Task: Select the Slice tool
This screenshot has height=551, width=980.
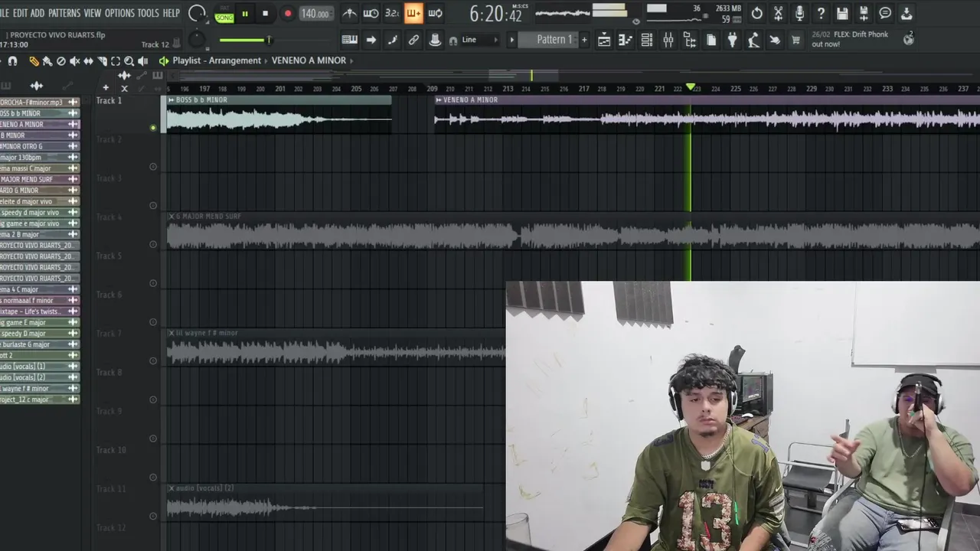Action: 102,61
